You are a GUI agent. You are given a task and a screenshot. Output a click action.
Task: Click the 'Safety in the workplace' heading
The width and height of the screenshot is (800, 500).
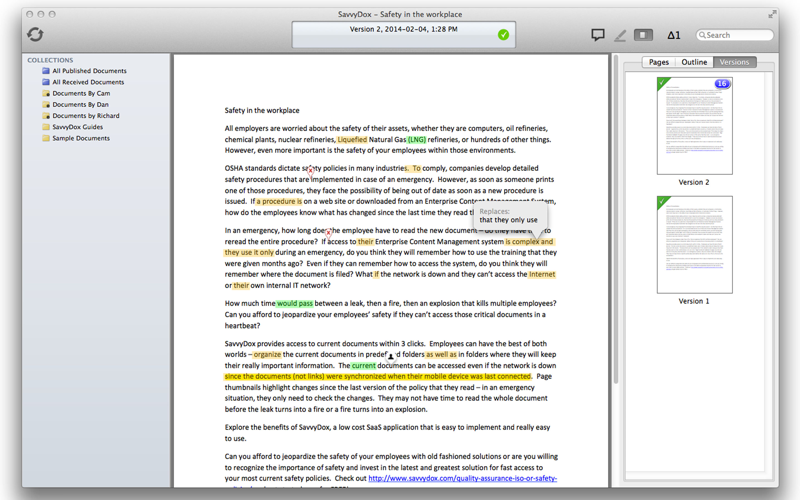click(x=262, y=110)
